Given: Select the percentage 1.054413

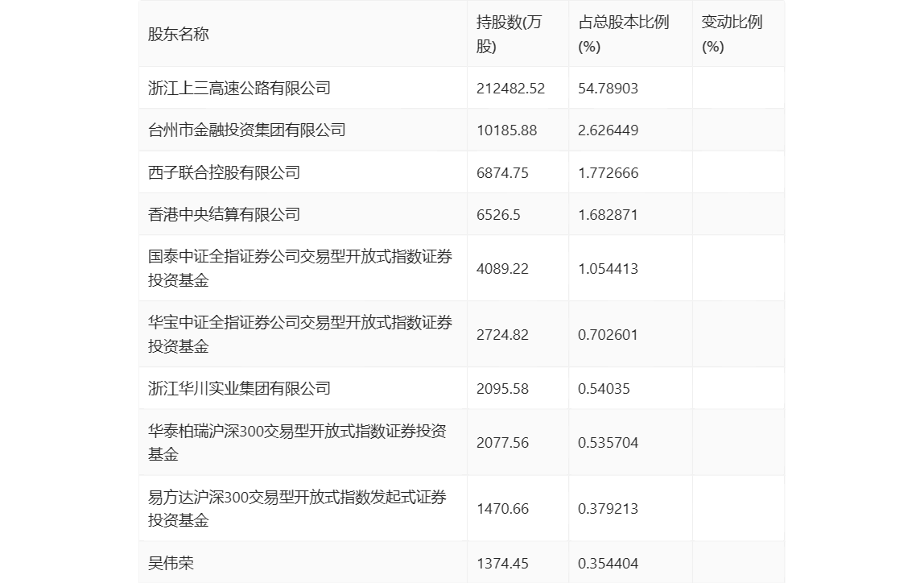Looking at the screenshot, I should [608, 269].
